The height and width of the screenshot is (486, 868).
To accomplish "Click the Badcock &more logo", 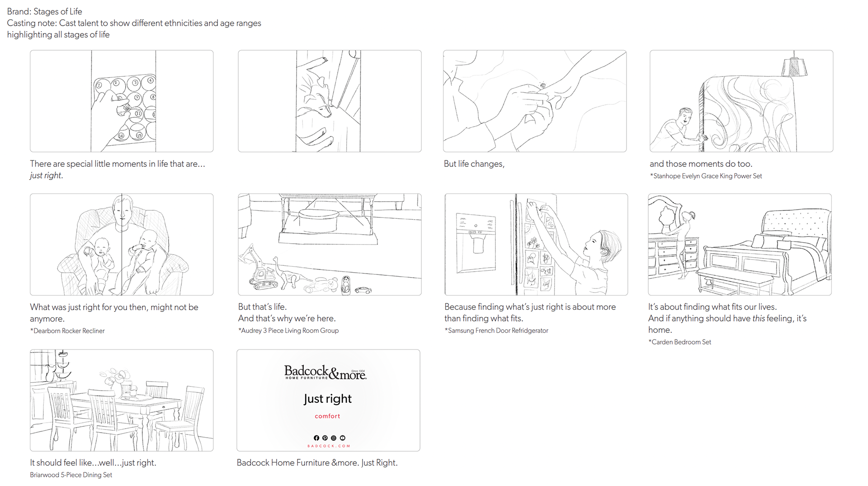I will pyautogui.click(x=325, y=373).
